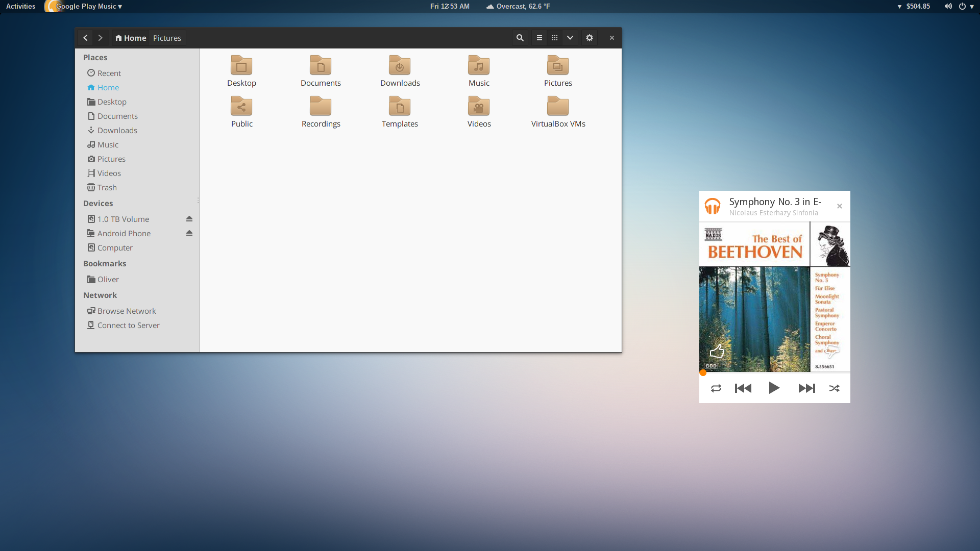Open the Google Play Music app menu
980x551 pixels.
84,6
